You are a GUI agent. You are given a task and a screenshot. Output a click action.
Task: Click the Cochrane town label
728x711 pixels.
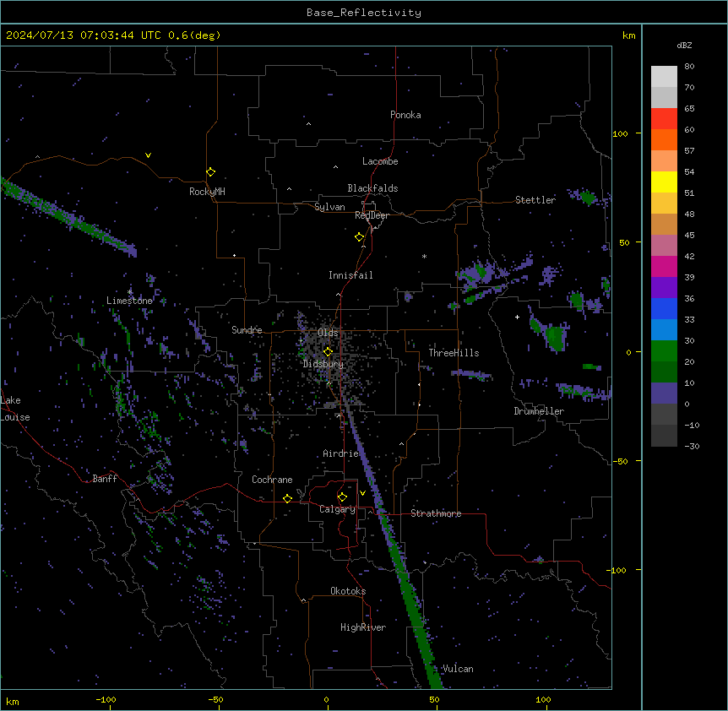[x=272, y=480]
